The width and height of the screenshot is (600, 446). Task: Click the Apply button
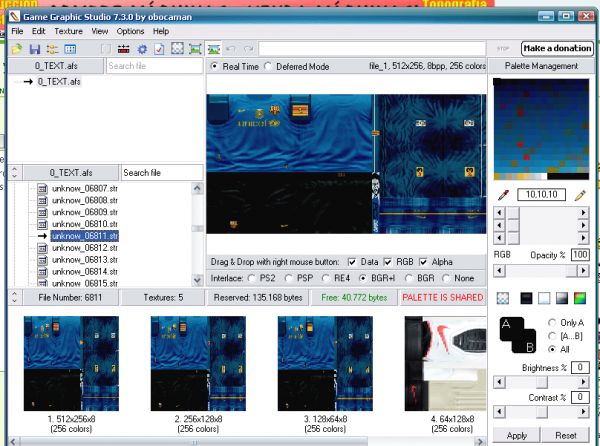517,436
